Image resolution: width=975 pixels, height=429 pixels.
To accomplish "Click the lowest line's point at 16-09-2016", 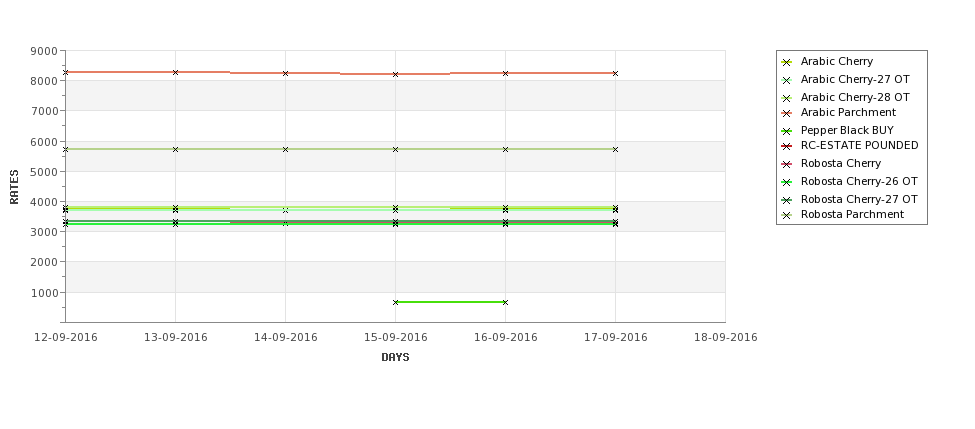I will tap(505, 302).
